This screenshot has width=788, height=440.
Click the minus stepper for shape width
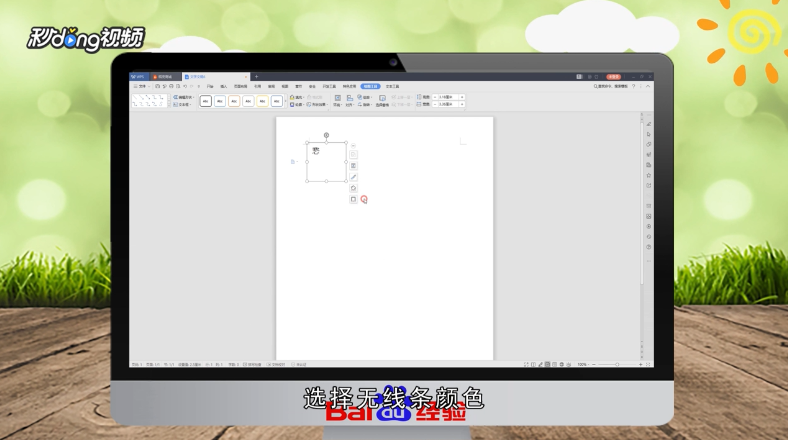pos(435,104)
